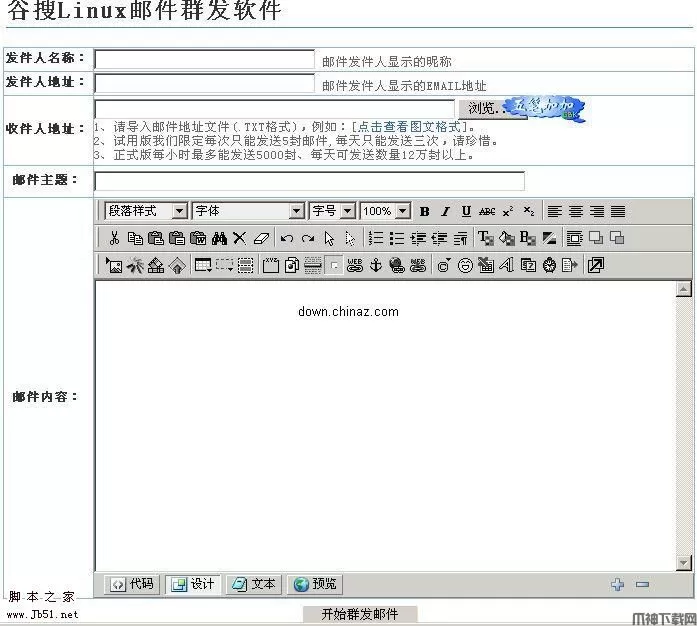Copy the selected content
Image resolution: width=697 pixels, height=626 pixels.
pyautogui.click(x=135, y=239)
